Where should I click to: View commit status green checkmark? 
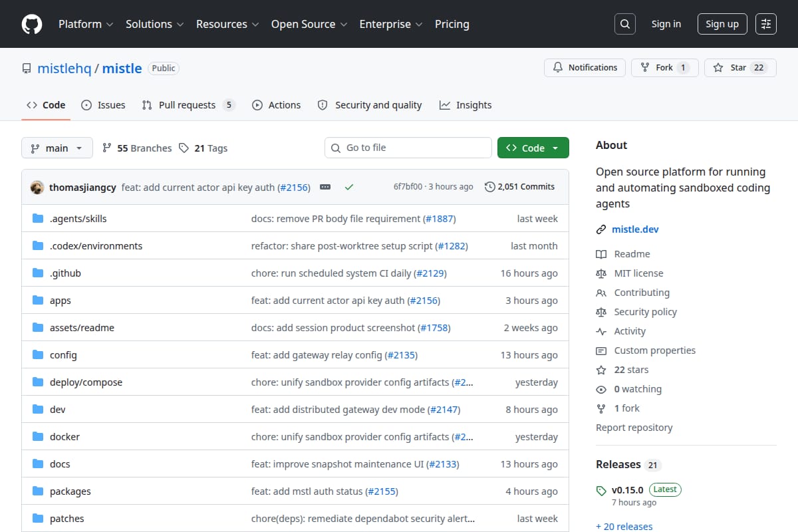point(348,187)
